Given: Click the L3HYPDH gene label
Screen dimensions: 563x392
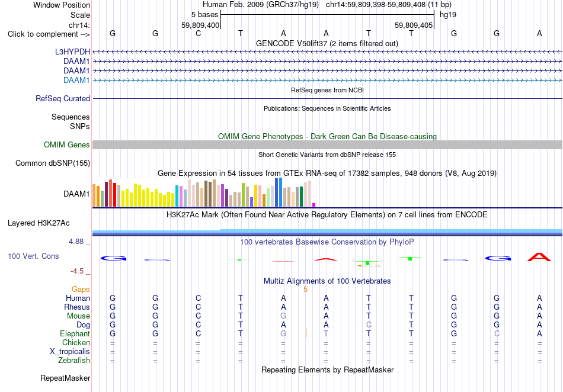Looking at the screenshot, I should (72, 52).
